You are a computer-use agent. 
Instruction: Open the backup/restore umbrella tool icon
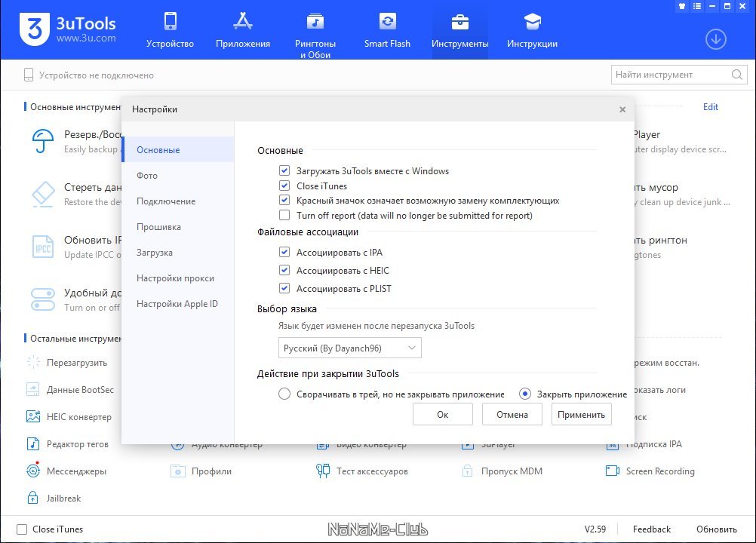click(x=42, y=141)
